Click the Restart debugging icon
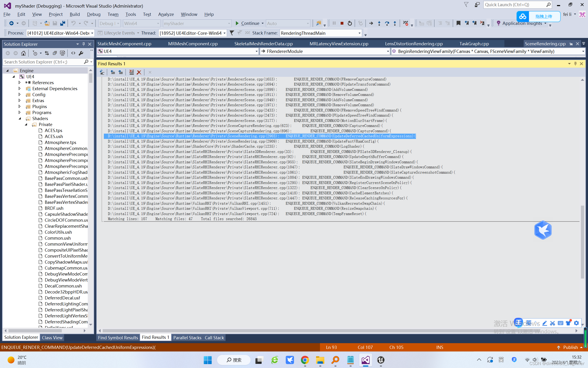This screenshot has width=588, height=368. (x=350, y=23)
